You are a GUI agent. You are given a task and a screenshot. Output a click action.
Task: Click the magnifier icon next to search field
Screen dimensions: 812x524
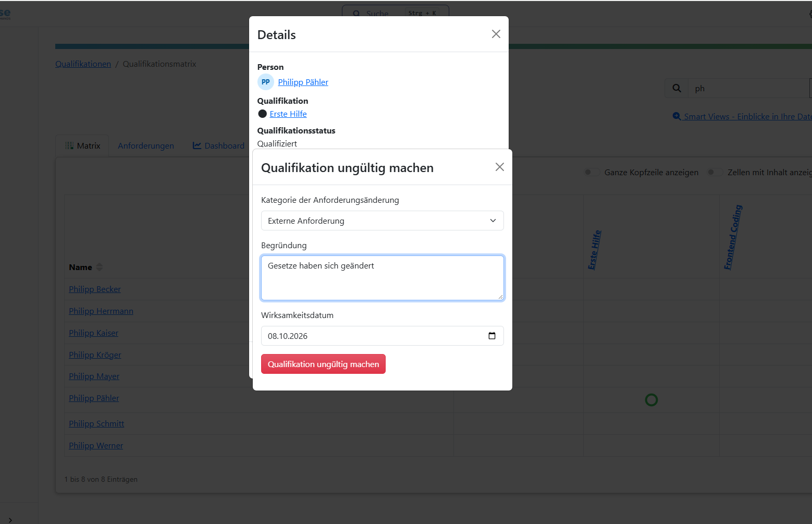pyautogui.click(x=676, y=88)
